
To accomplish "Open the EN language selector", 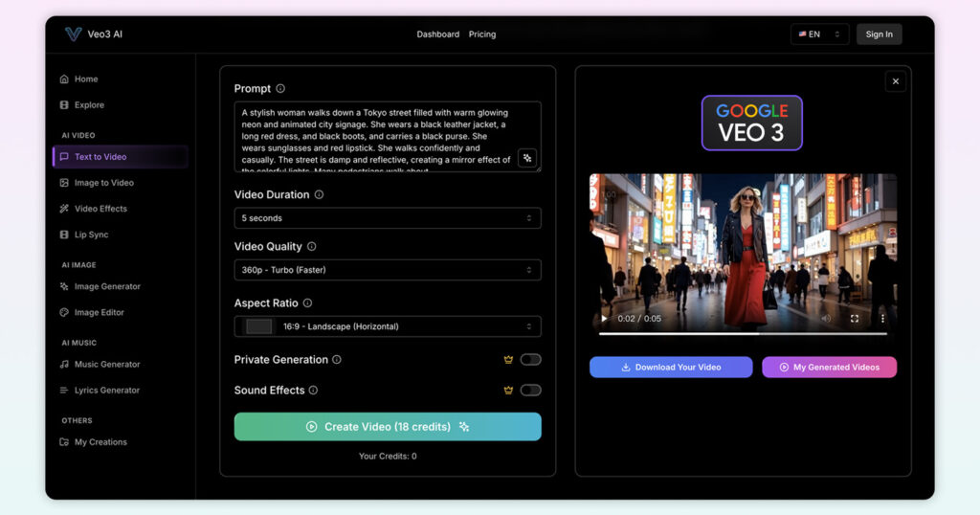I will coord(819,34).
